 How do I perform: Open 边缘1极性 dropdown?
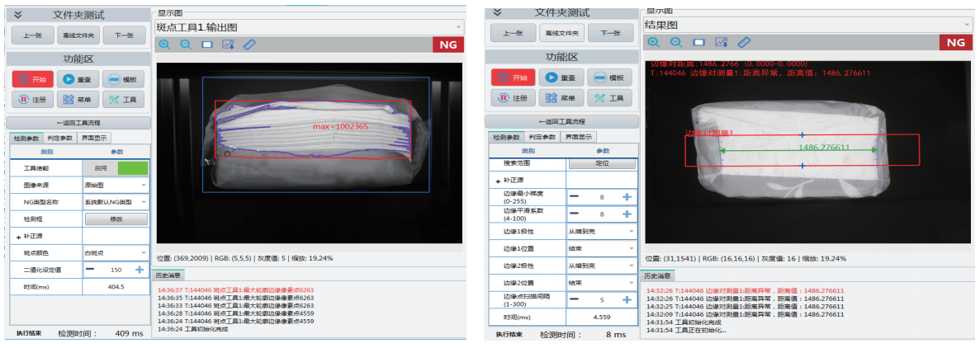click(602, 232)
